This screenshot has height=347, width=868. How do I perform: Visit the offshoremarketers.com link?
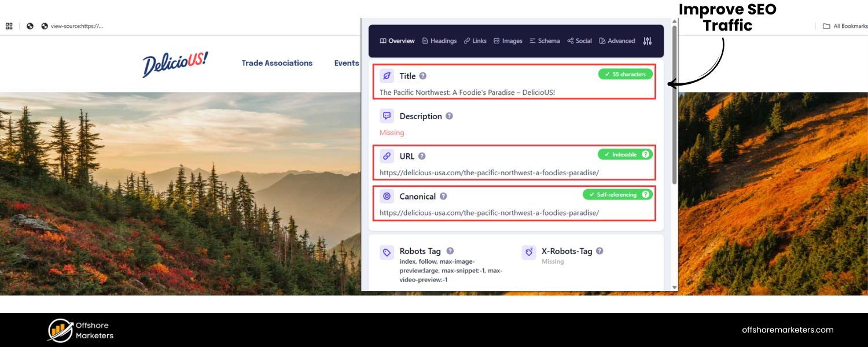click(x=788, y=330)
